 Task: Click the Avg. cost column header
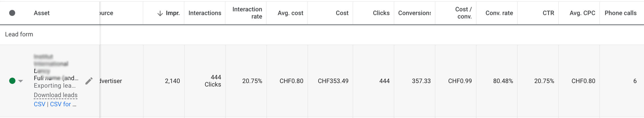tap(290, 13)
